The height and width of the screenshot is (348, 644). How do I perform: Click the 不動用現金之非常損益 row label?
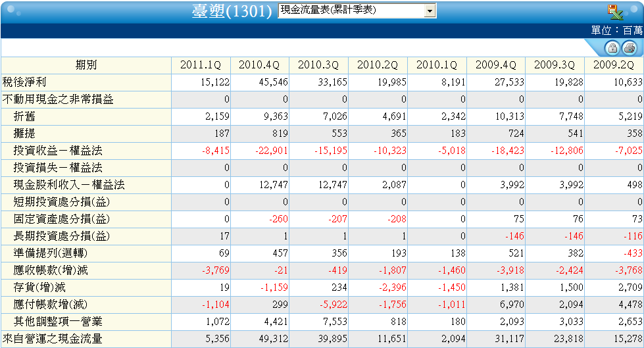coord(58,99)
